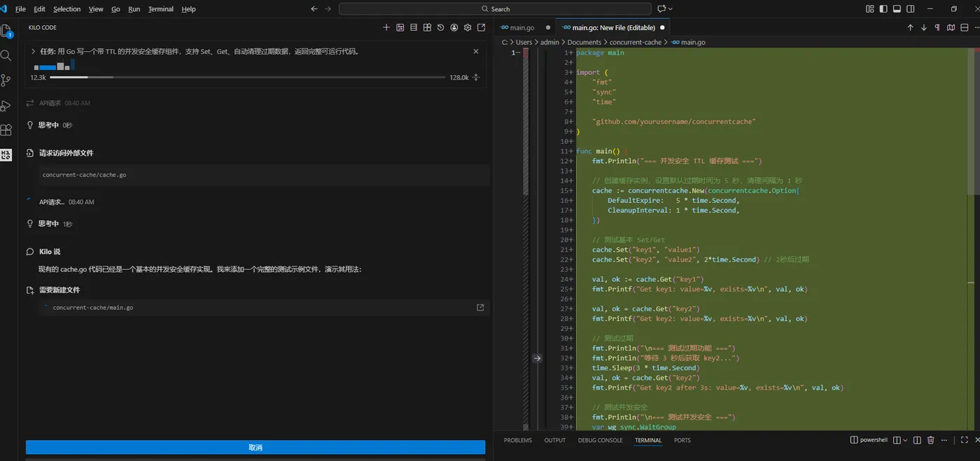Image resolution: width=980 pixels, height=461 pixels.
Task: Click the concurrent-cache breadcrumb segment
Action: (635, 42)
